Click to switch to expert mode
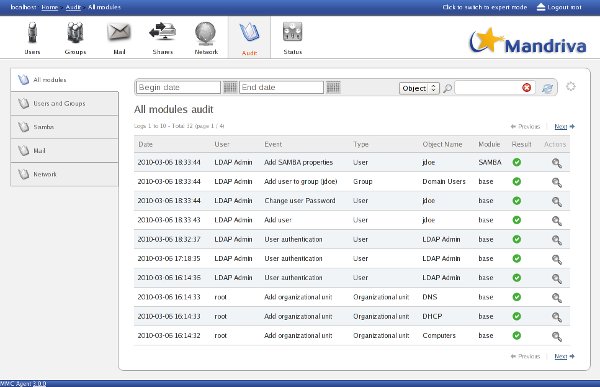The image size is (600, 387). click(484, 7)
